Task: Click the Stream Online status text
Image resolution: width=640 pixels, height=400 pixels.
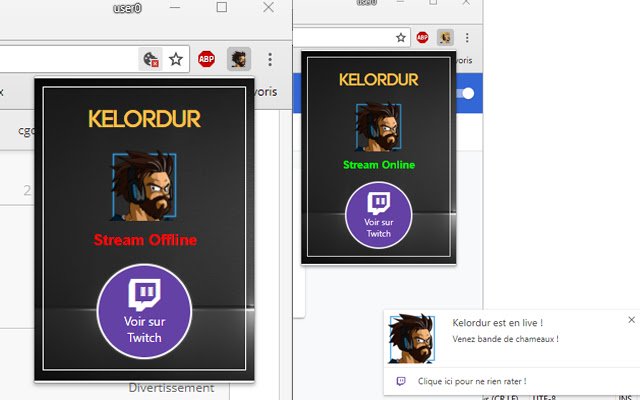Action: click(x=379, y=165)
